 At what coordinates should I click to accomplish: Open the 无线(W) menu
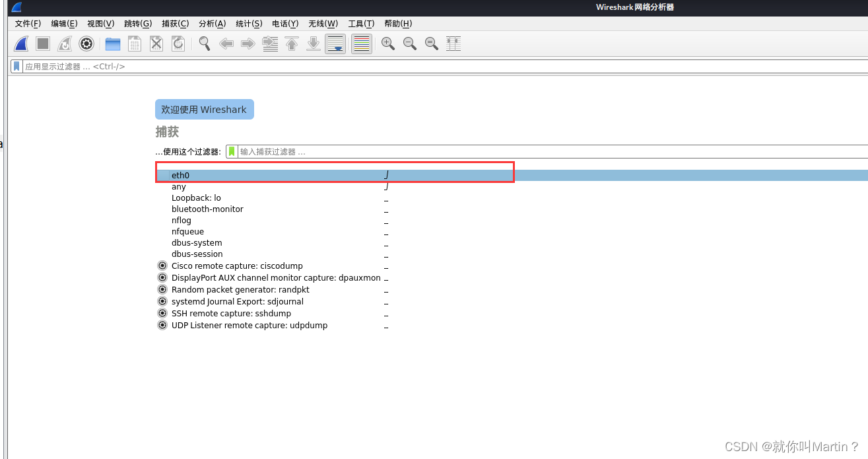(323, 24)
